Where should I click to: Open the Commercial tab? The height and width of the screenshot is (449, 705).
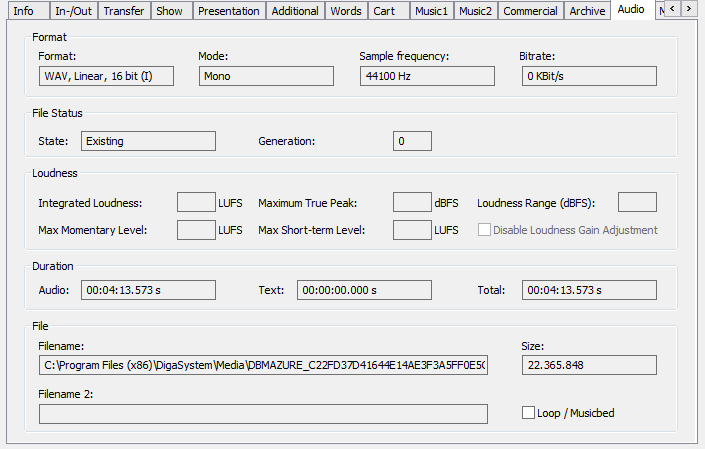530,11
